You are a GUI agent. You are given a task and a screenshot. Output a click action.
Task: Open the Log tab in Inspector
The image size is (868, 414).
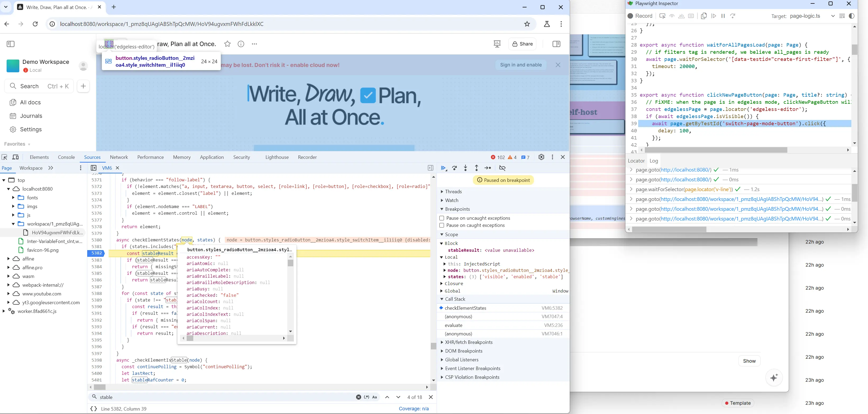click(x=654, y=161)
